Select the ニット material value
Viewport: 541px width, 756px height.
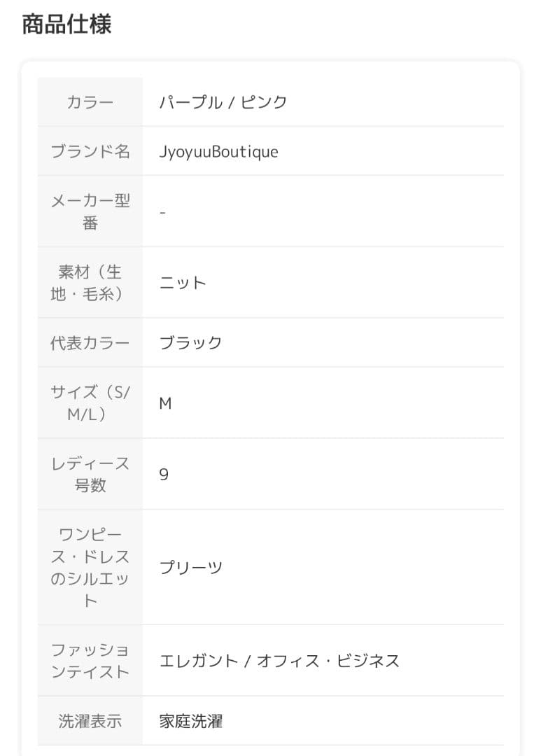click(183, 283)
